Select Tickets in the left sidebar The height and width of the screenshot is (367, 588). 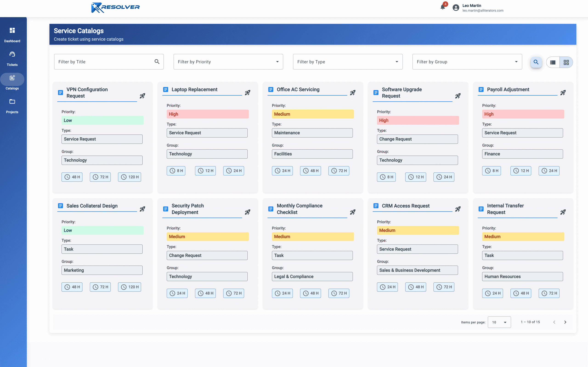point(12,58)
